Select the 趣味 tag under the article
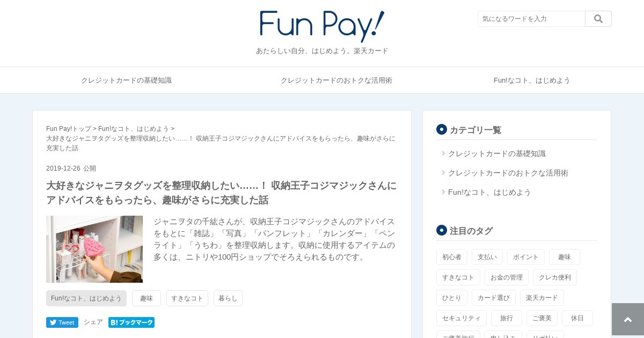The image size is (644, 338). (x=147, y=298)
